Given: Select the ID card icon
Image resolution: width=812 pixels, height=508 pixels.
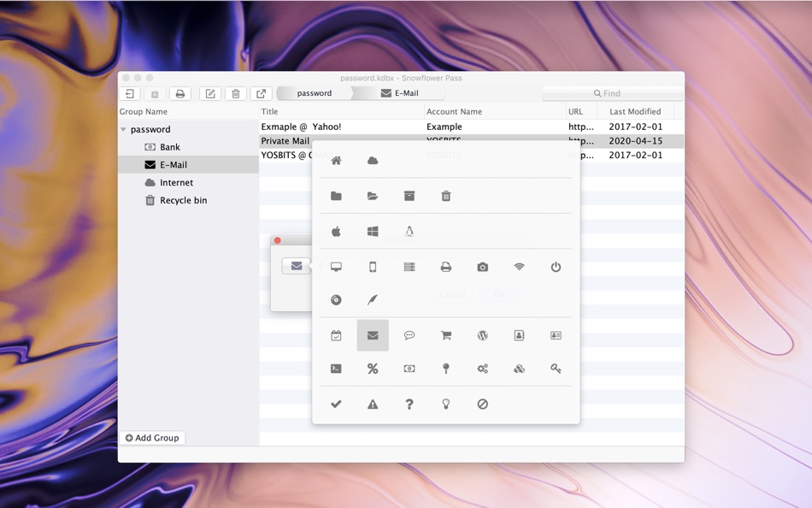Looking at the screenshot, I should 556,335.
